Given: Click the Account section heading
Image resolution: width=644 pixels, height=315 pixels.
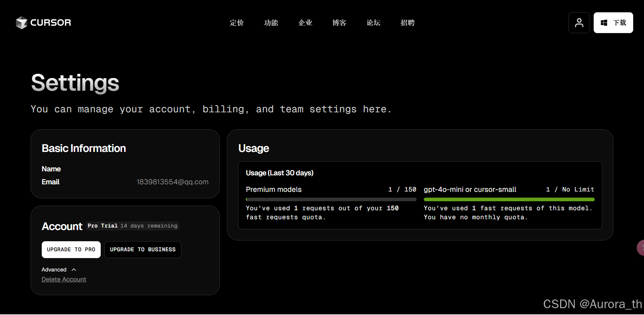Looking at the screenshot, I should pyautogui.click(x=62, y=226).
